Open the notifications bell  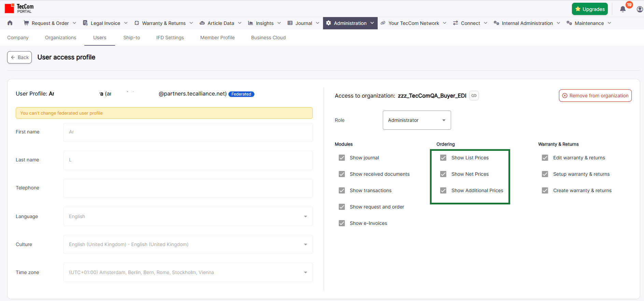(623, 9)
